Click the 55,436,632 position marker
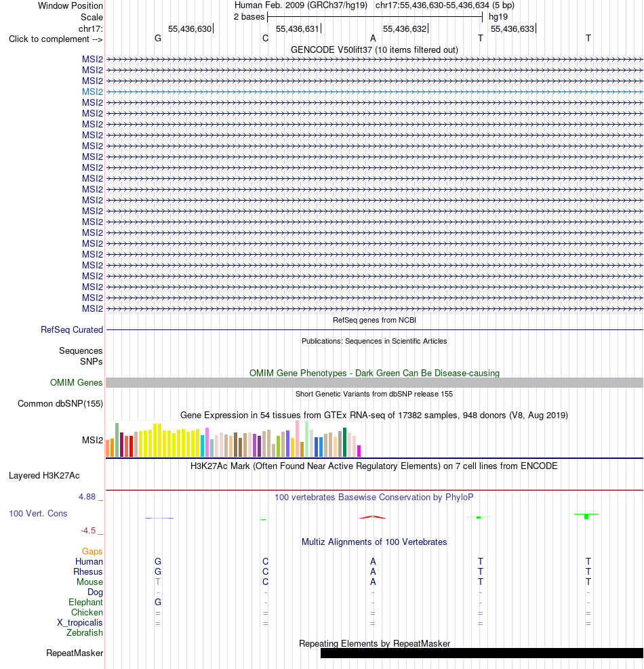 pos(405,28)
